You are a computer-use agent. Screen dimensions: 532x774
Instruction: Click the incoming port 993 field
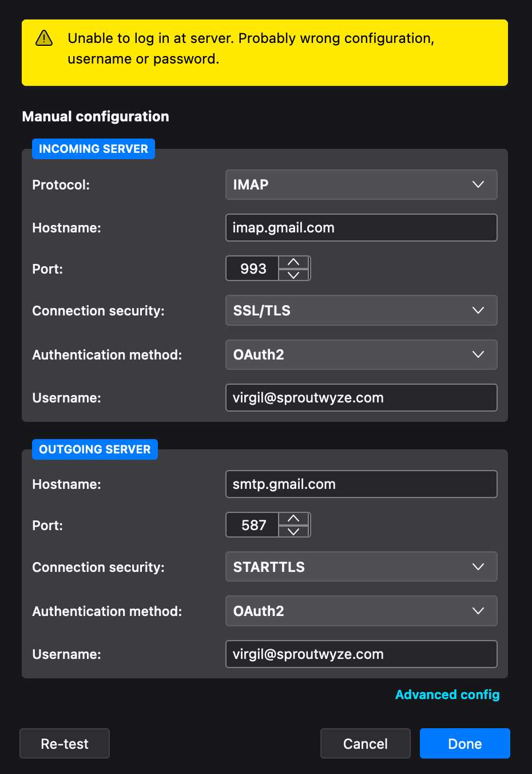tap(253, 268)
